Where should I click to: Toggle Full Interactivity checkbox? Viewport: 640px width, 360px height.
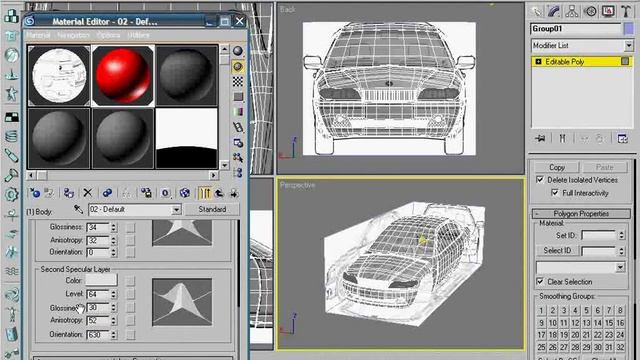click(x=555, y=193)
